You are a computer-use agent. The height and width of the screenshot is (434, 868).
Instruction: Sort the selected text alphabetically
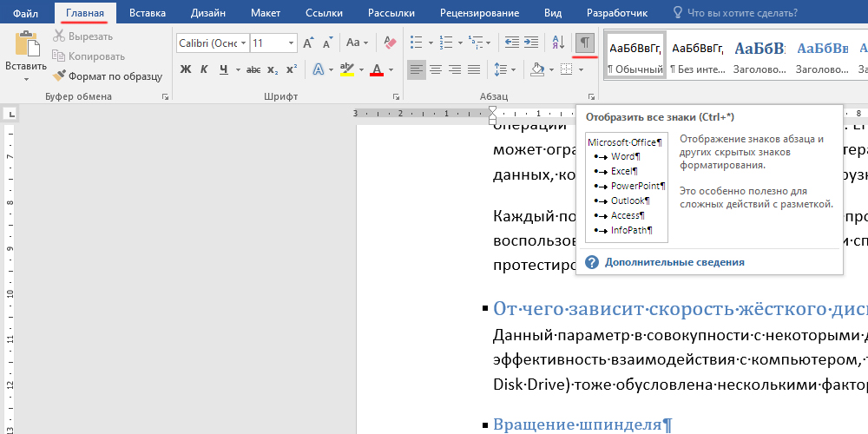557,43
